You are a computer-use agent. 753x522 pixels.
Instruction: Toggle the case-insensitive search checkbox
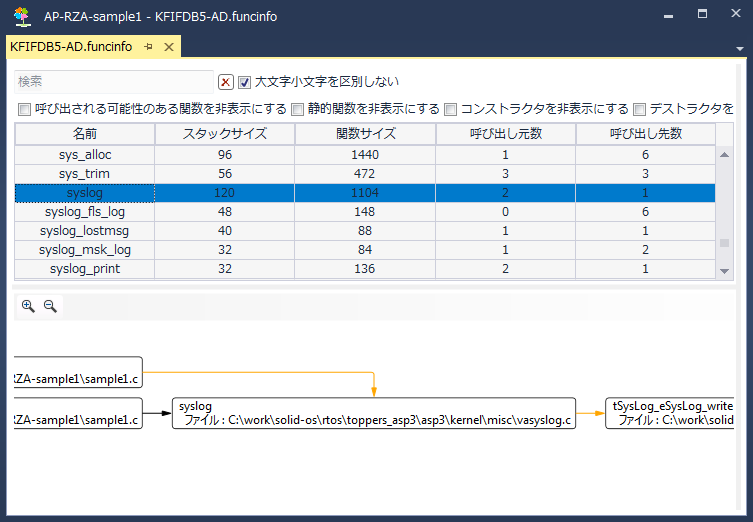pos(245,82)
